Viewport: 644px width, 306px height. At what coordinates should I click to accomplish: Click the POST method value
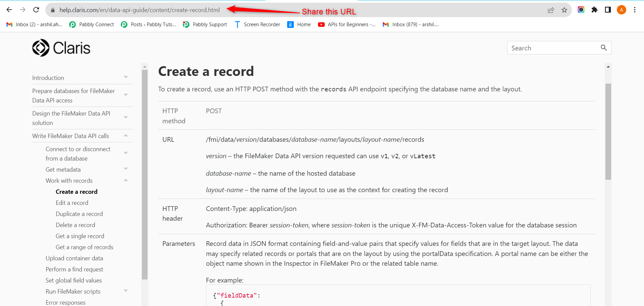tap(214, 111)
